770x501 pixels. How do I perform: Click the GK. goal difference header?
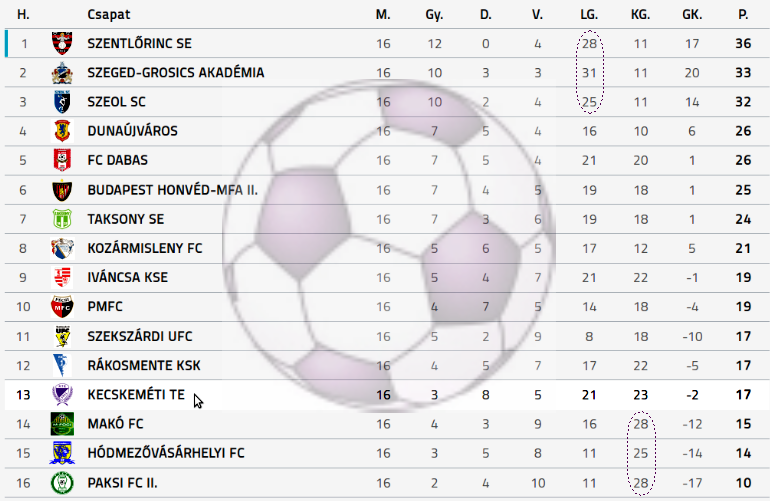click(x=692, y=14)
